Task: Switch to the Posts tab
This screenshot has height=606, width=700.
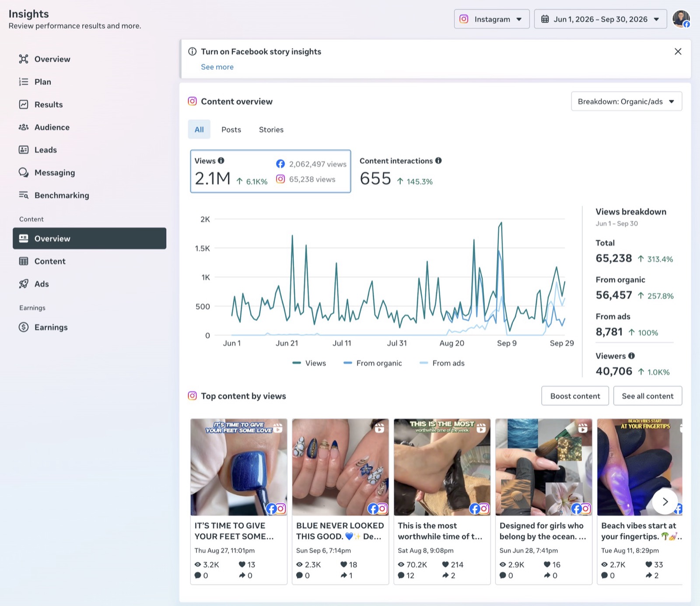Action: coord(231,130)
